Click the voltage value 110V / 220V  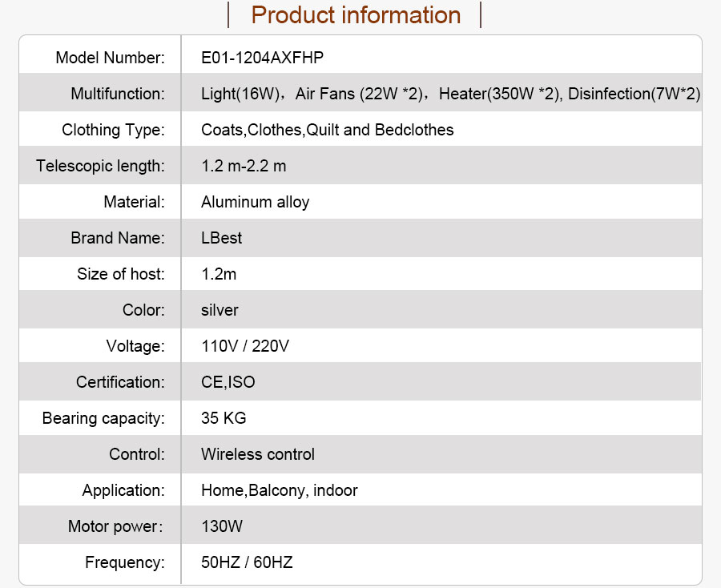245,346
